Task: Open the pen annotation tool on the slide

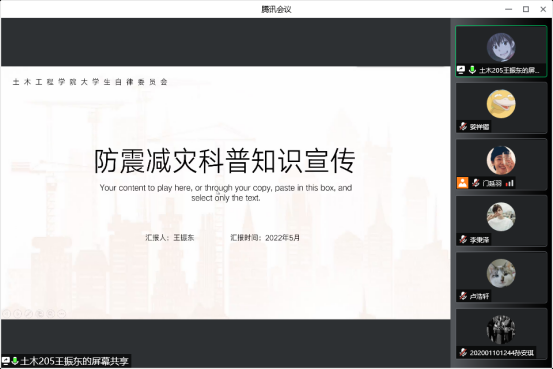Action: [x=29, y=313]
